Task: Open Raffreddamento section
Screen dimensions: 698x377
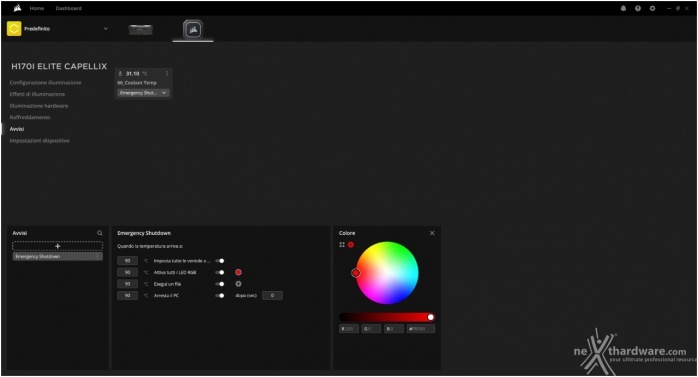Action: pyautogui.click(x=30, y=118)
